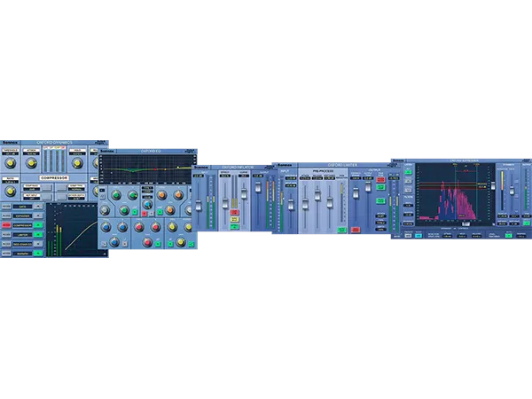532x399 pixels.
Task: Select the Limiter section row in Dynamics
Action: pos(22,235)
